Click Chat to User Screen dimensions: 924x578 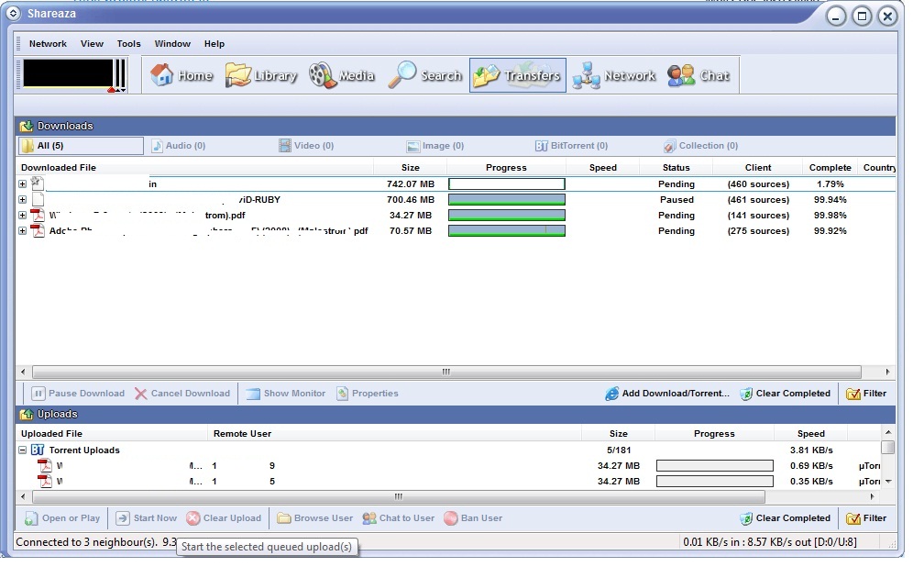pyautogui.click(x=399, y=517)
